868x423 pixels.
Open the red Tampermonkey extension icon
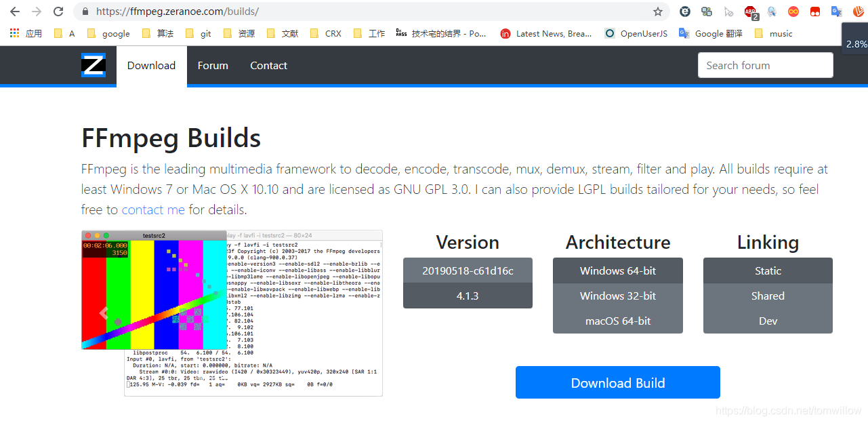815,12
